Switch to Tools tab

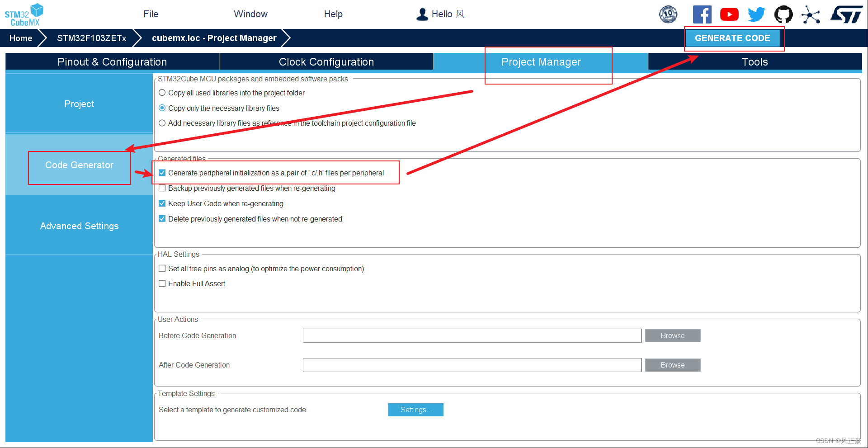pyautogui.click(x=755, y=62)
